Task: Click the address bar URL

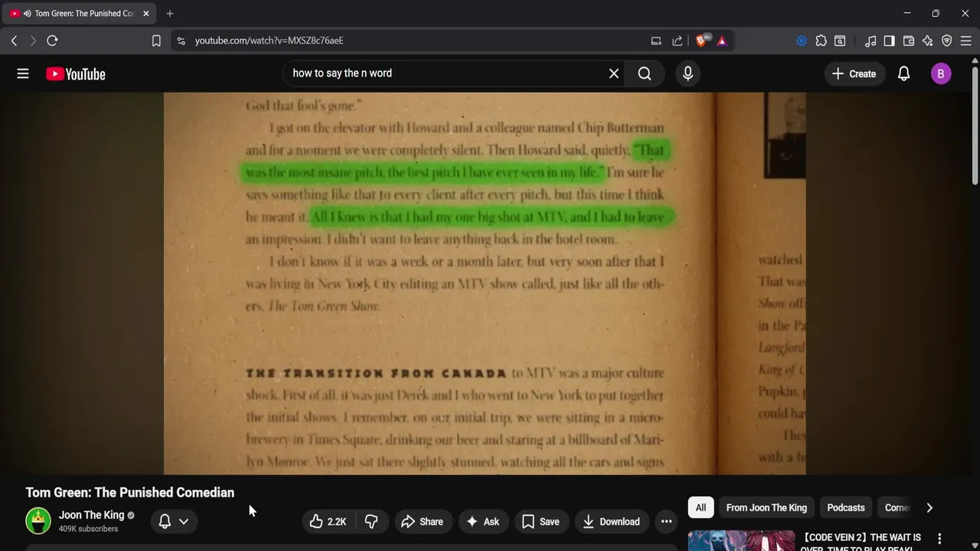Action: coord(269,41)
